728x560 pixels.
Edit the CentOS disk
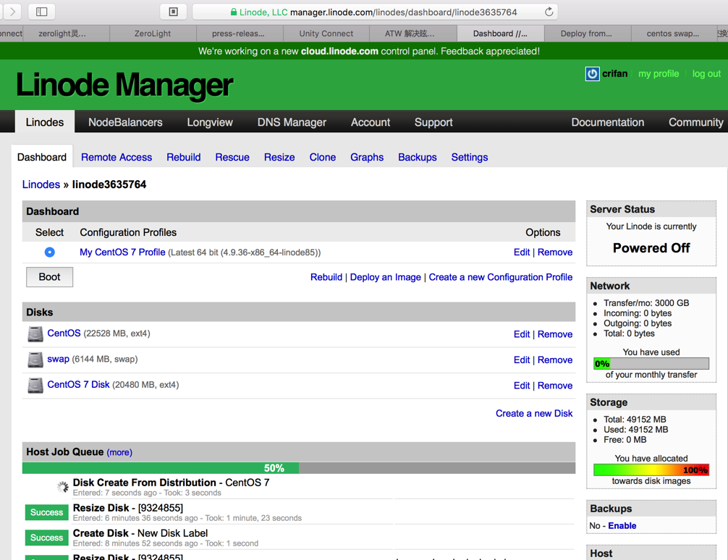point(521,334)
